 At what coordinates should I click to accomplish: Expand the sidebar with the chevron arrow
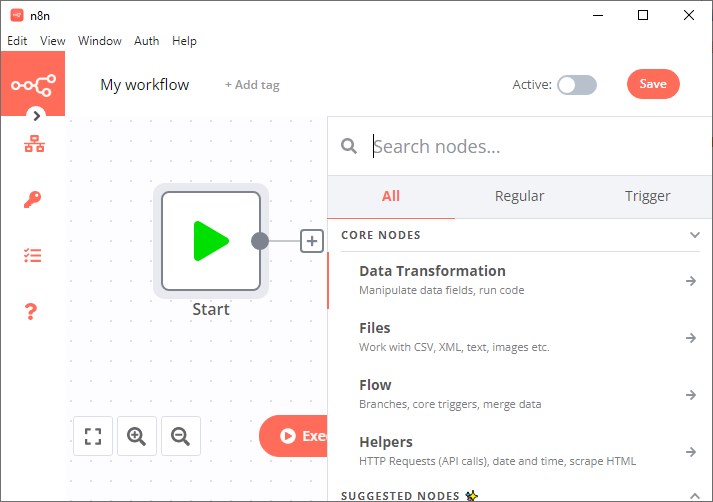click(x=37, y=116)
